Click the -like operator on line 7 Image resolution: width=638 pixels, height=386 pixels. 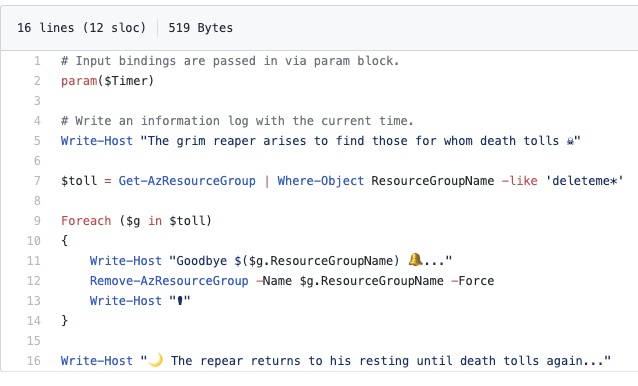point(520,181)
